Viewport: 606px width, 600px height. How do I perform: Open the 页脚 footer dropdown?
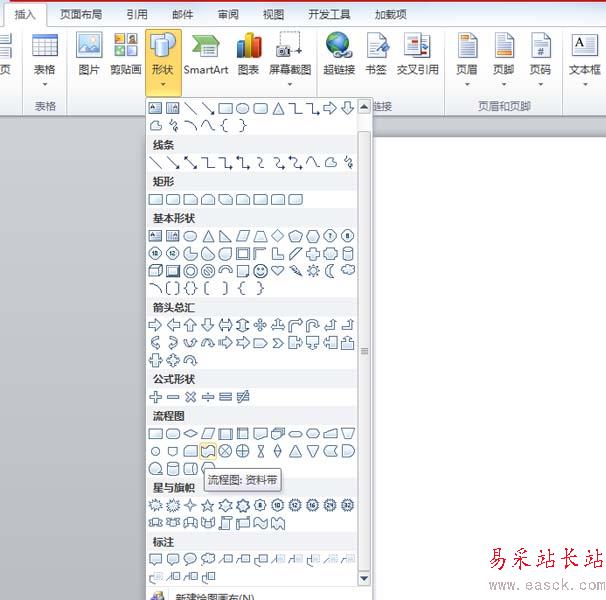click(x=504, y=59)
